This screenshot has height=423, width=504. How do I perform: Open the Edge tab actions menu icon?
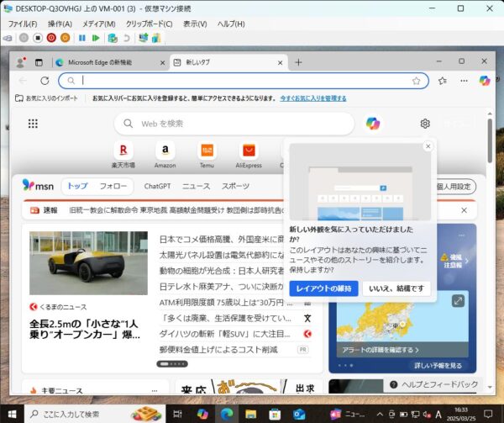tap(39, 62)
